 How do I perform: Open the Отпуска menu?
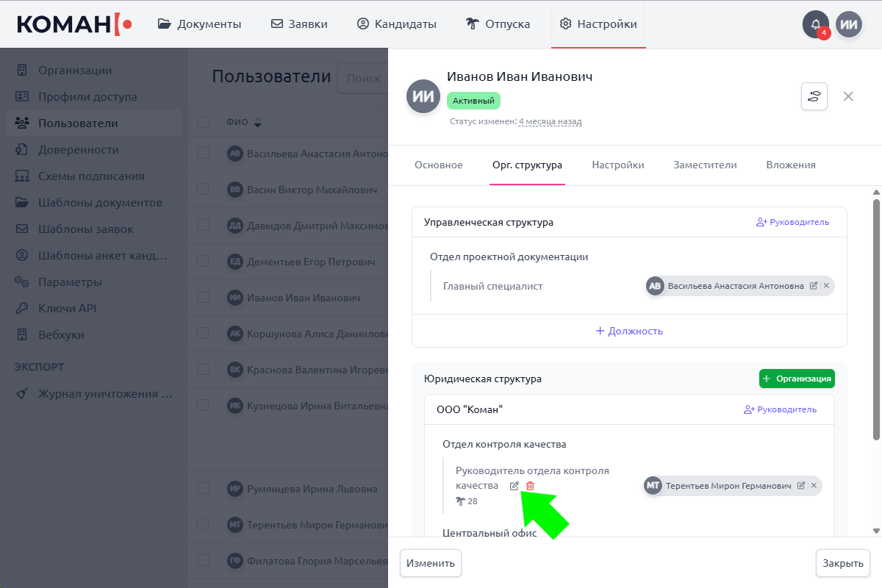tap(498, 24)
